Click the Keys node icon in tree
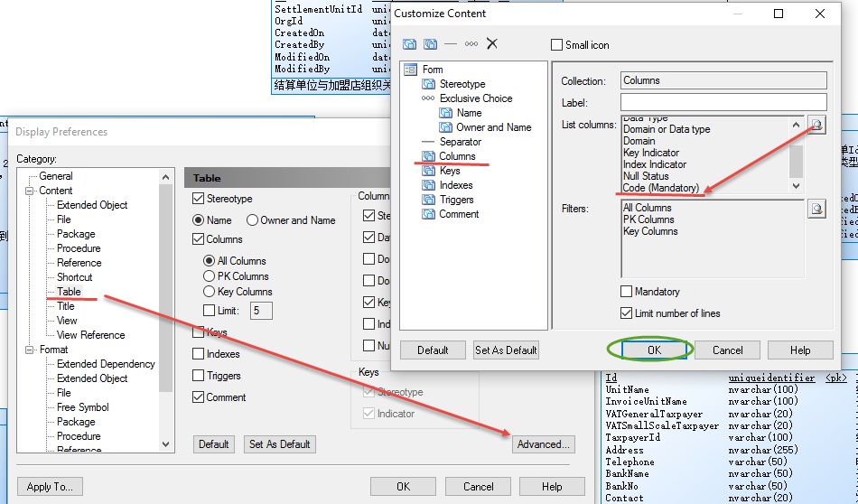Image resolution: width=858 pixels, height=504 pixels. (x=428, y=171)
